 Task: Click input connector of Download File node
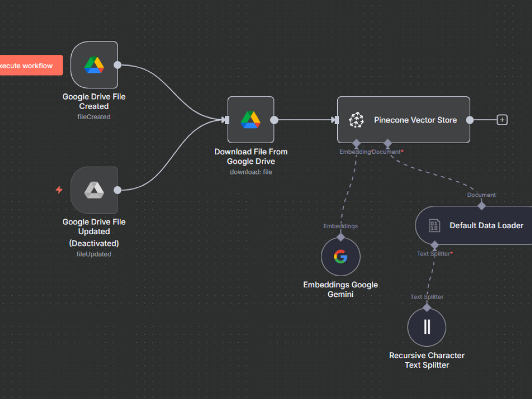pyautogui.click(x=227, y=120)
